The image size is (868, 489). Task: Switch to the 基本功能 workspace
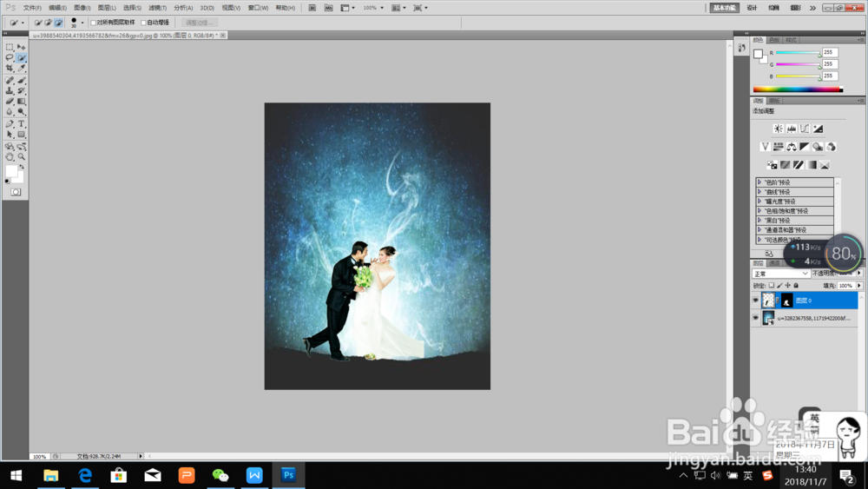724,8
